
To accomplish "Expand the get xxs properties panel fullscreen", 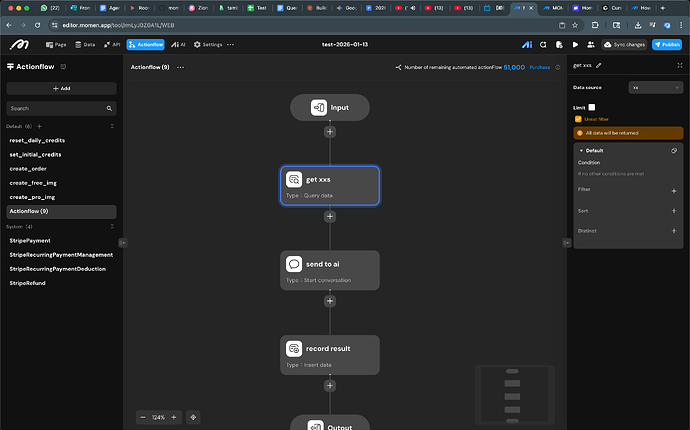I will click(x=680, y=65).
